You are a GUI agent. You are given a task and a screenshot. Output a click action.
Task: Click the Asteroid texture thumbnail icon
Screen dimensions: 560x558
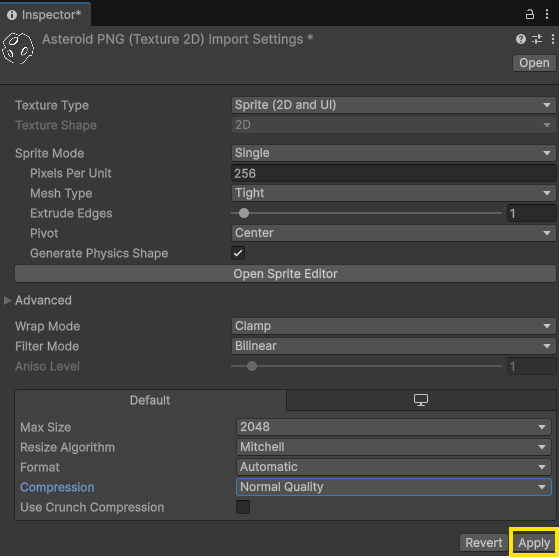pos(18,48)
